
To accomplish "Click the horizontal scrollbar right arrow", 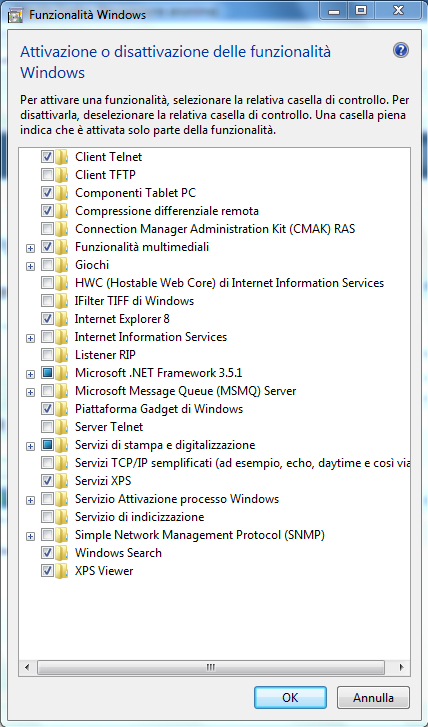I will point(401,668).
